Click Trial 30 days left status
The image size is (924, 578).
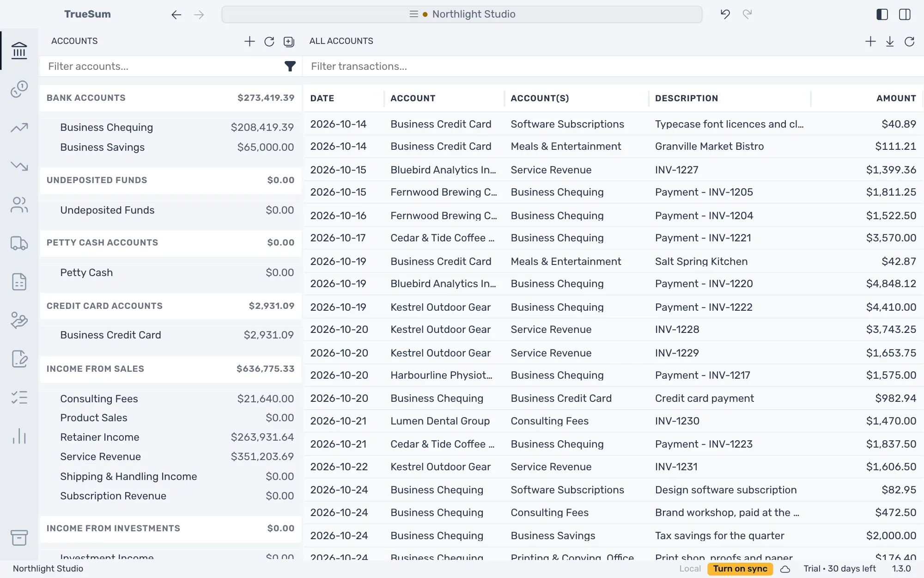coord(839,569)
